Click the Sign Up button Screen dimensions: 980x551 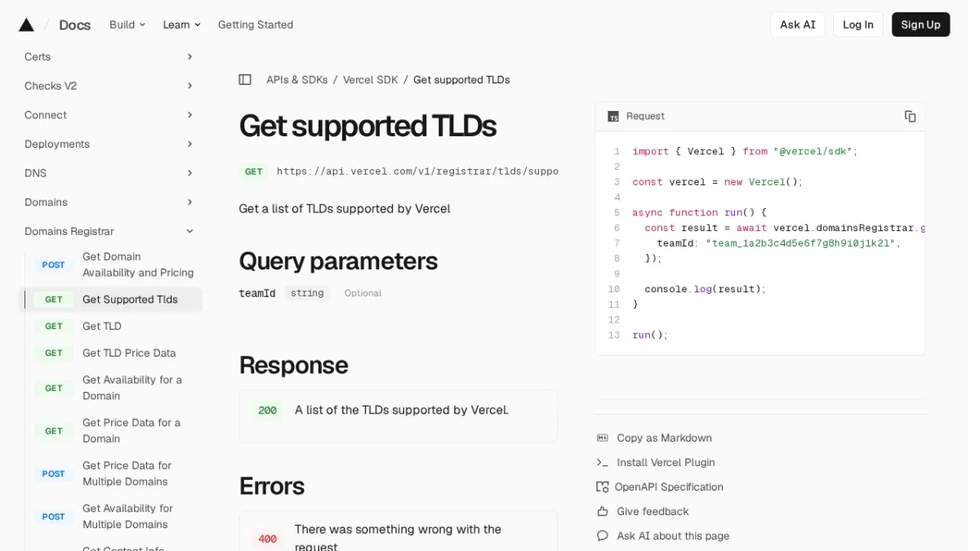click(x=920, y=24)
